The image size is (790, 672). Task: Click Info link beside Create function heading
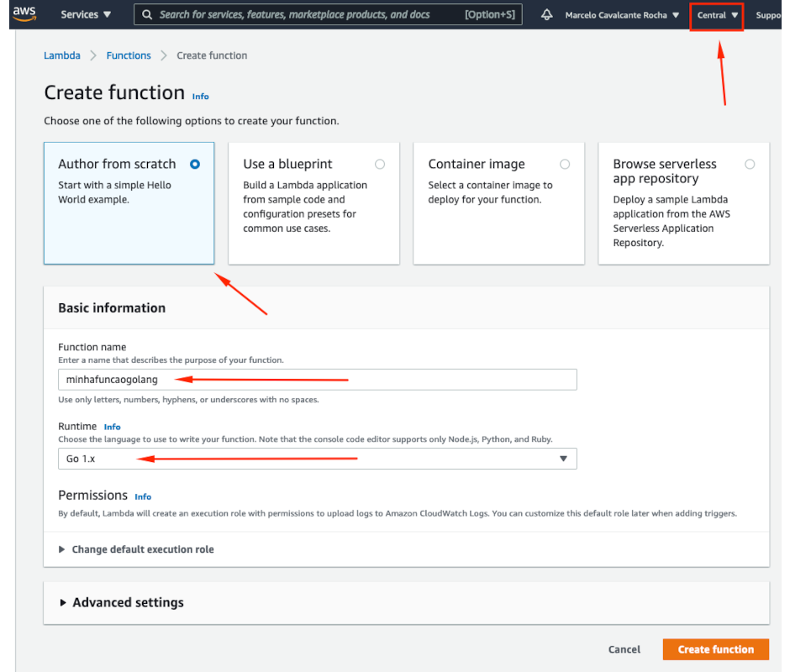click(200, 97)
